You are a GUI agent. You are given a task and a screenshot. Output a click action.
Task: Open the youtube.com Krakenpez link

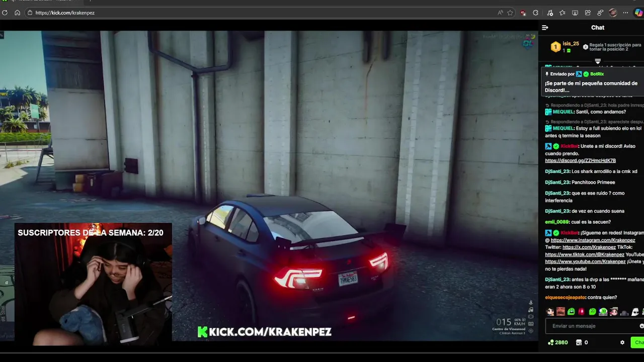(x=585, y=261)
